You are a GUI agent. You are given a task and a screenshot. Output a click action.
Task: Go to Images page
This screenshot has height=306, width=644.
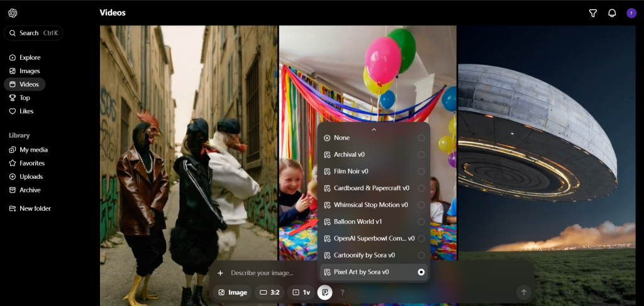pos(25,71)
